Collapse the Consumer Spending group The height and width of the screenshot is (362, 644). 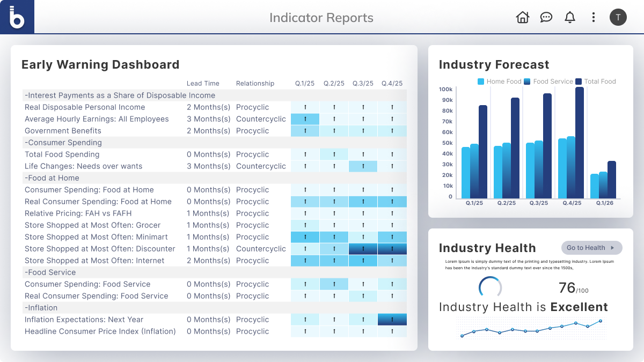point(63,143)
